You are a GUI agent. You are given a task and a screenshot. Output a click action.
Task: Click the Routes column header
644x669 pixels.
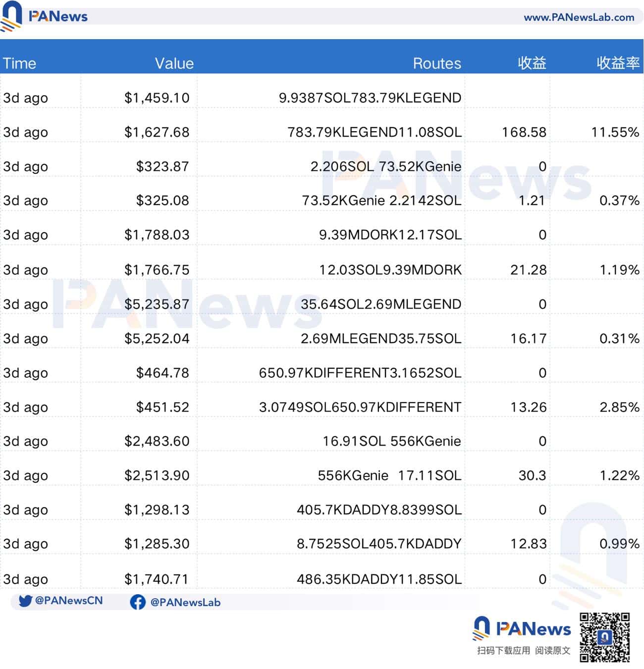click(437, 63)
